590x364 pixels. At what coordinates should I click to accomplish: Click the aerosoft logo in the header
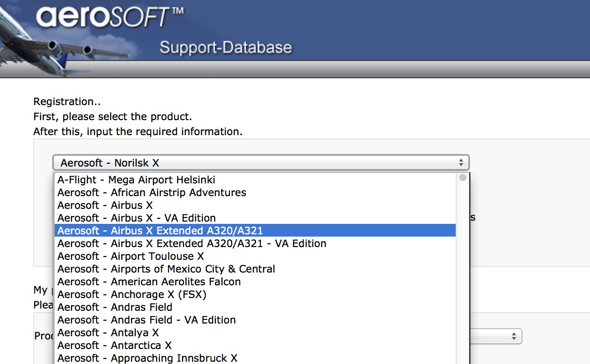(110, 17)
